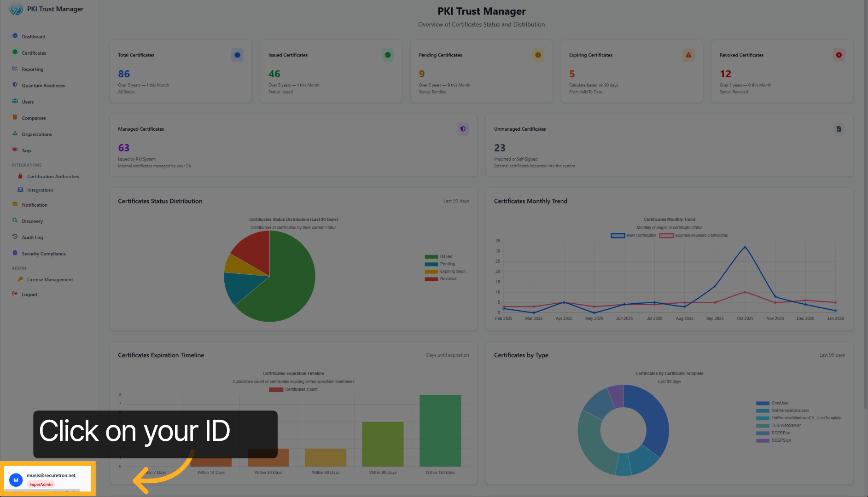This screenshot has height=497, width=868.
Task: Toggle New Certificates series in trend legend
Action: click(634, 236)
